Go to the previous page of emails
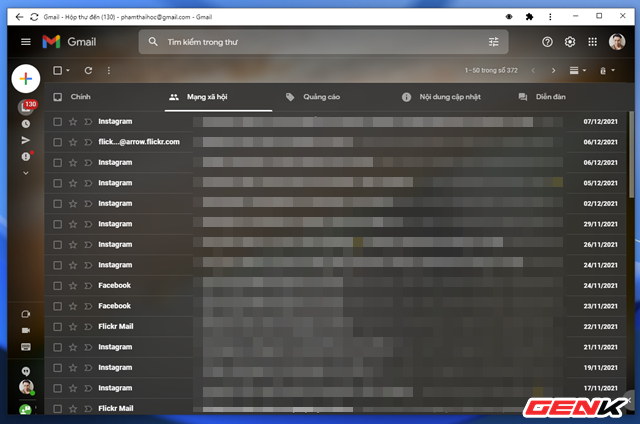640x424 pixels. (x=533, y=71)
